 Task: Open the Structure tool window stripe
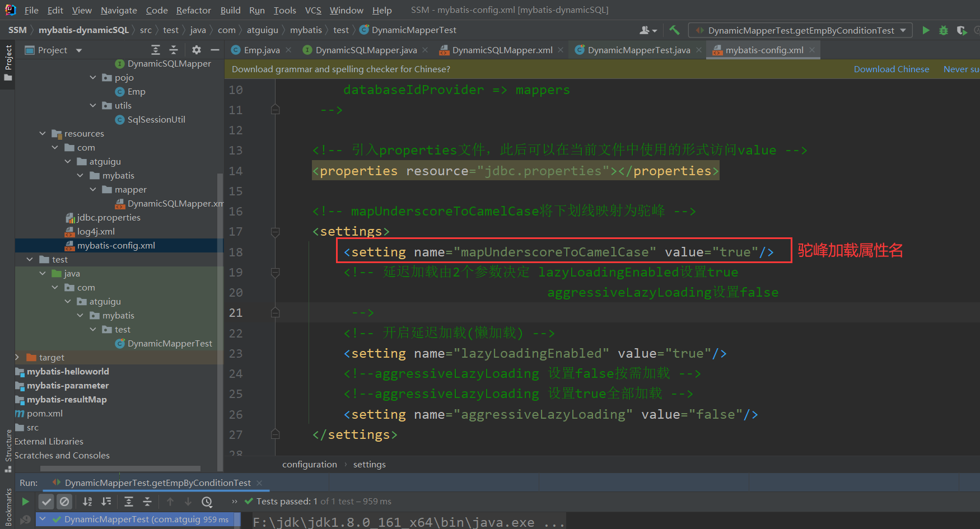coord(8,451)
